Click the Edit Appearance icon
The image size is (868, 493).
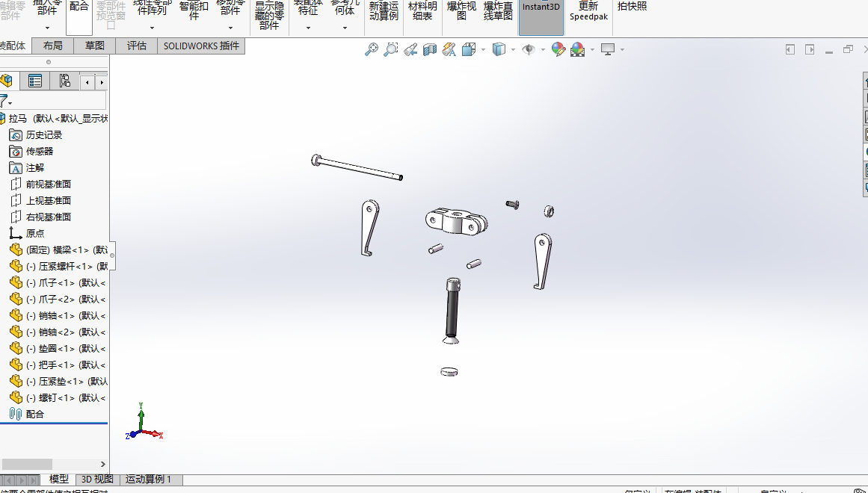pos(558,49)
